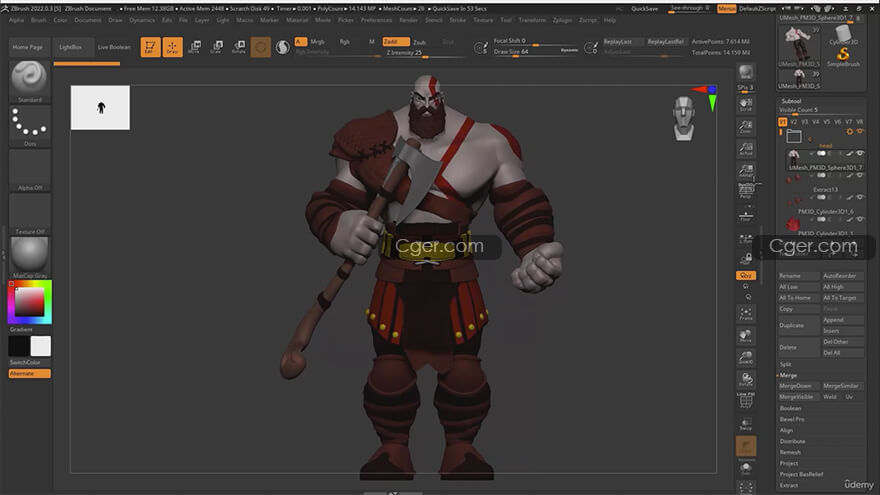The width and height of the screenshot is (880, 495).
Task: Select the Rotate tool icon
Action: point(239,47)
